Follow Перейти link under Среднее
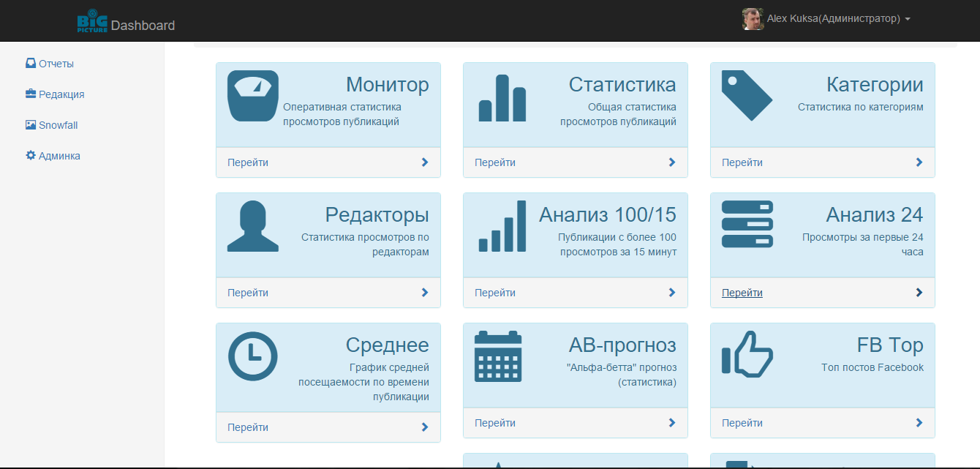 point(248,427)
